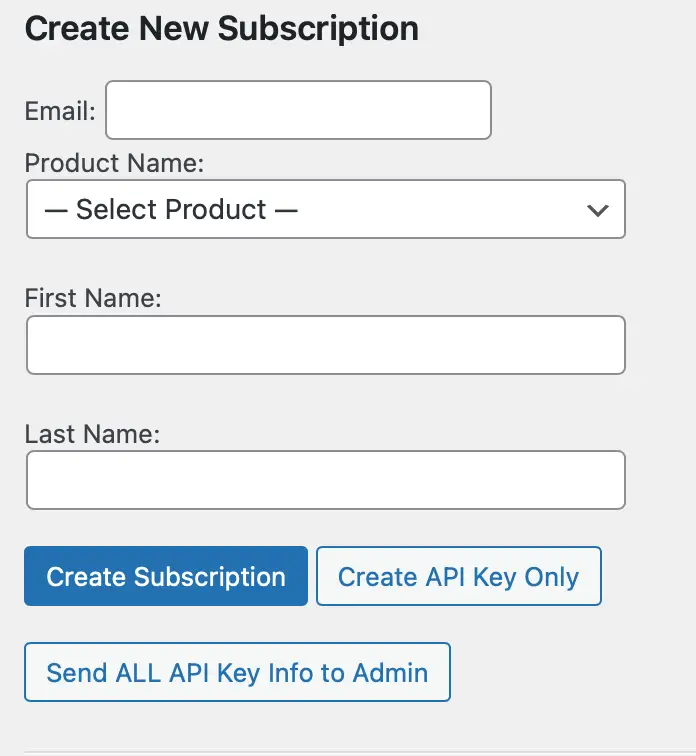This screenshot has height=756, width=696.
Task: Click the chevron arrow in Product dropdown
Action: (x=597, y=210)
